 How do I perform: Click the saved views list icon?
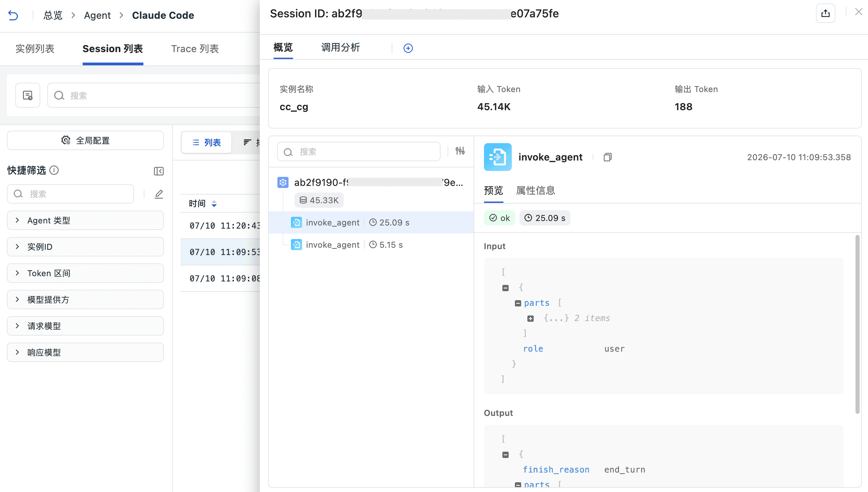tap(28, 95)
